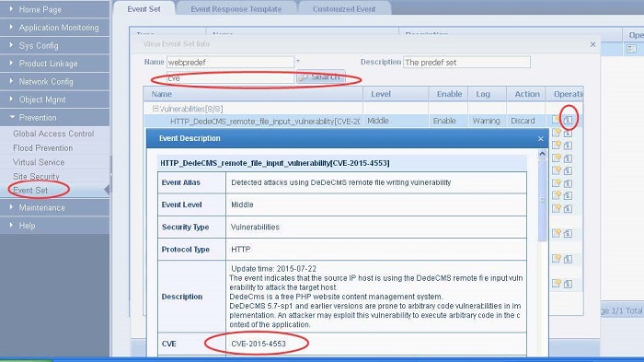Collapse the Prevention menu

point(54,118)
